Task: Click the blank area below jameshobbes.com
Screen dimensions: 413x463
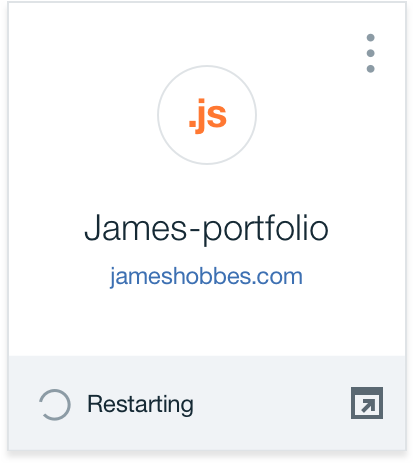Action: (x=207, y=322)
